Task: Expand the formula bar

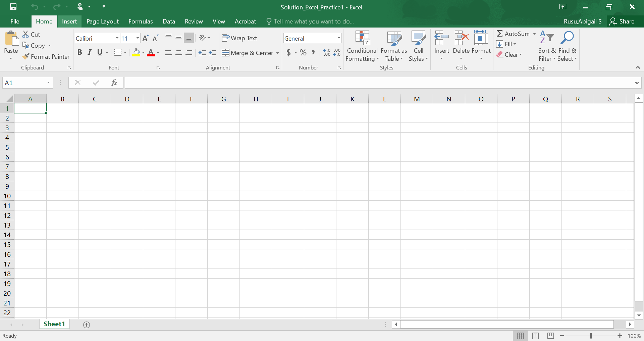Action: coord(637,83)
